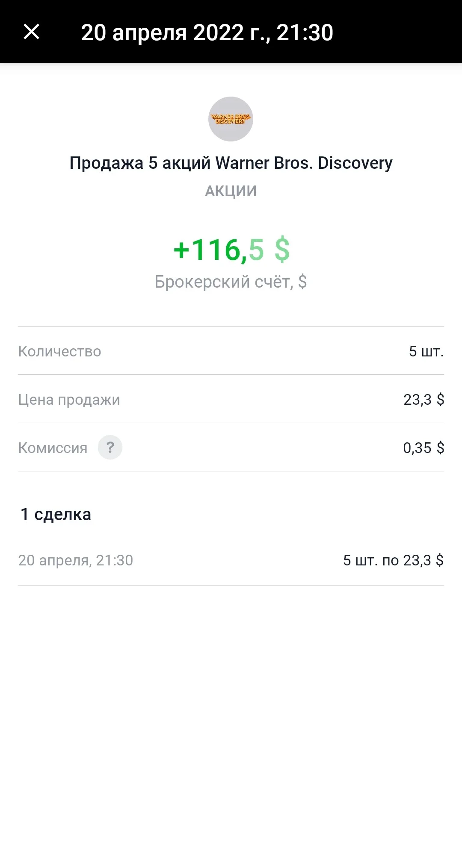Open the commission help question mark
The width and height of the screenshot is (462, 868).
(110, 447)
